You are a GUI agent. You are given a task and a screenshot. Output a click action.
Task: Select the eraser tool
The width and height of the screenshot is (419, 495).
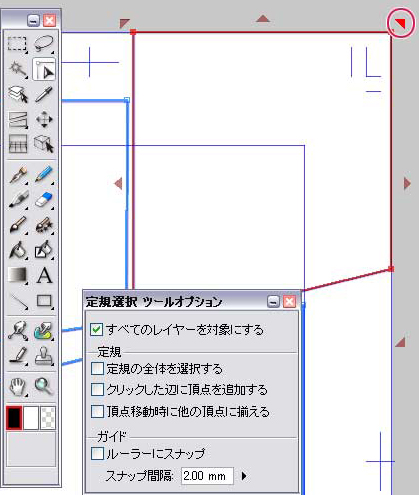click(x=44, y=199)
